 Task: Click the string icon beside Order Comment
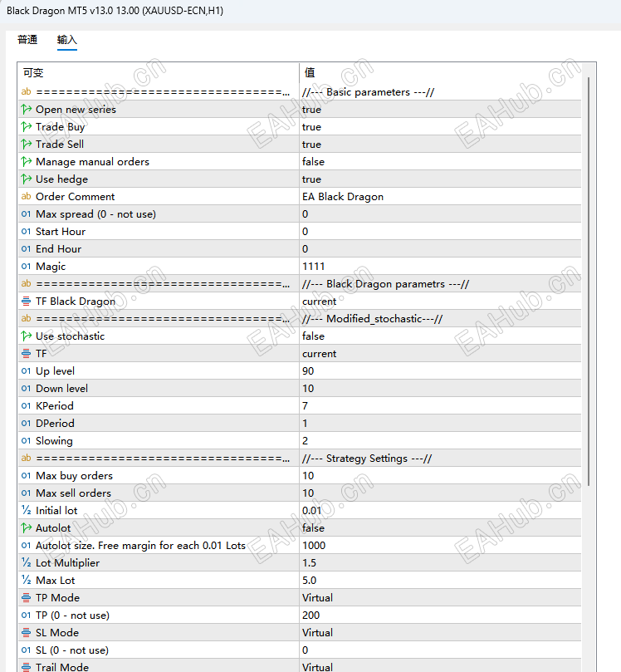pos(26,196)
